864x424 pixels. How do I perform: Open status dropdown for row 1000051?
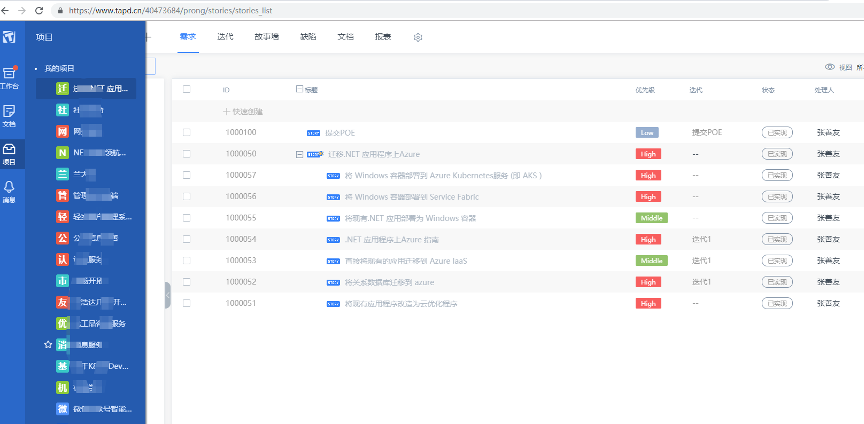click(777, 303)
